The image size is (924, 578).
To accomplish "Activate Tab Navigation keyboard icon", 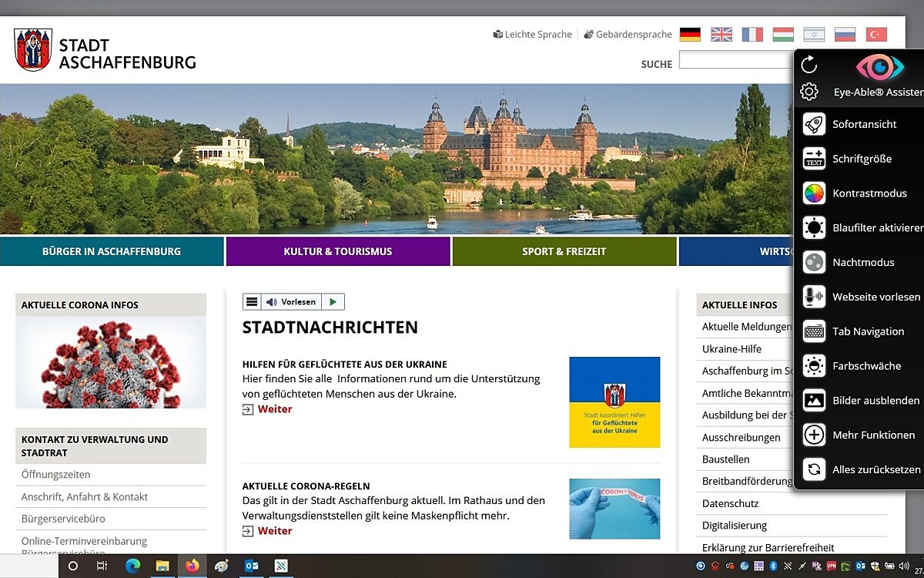I will coord(814,331).
